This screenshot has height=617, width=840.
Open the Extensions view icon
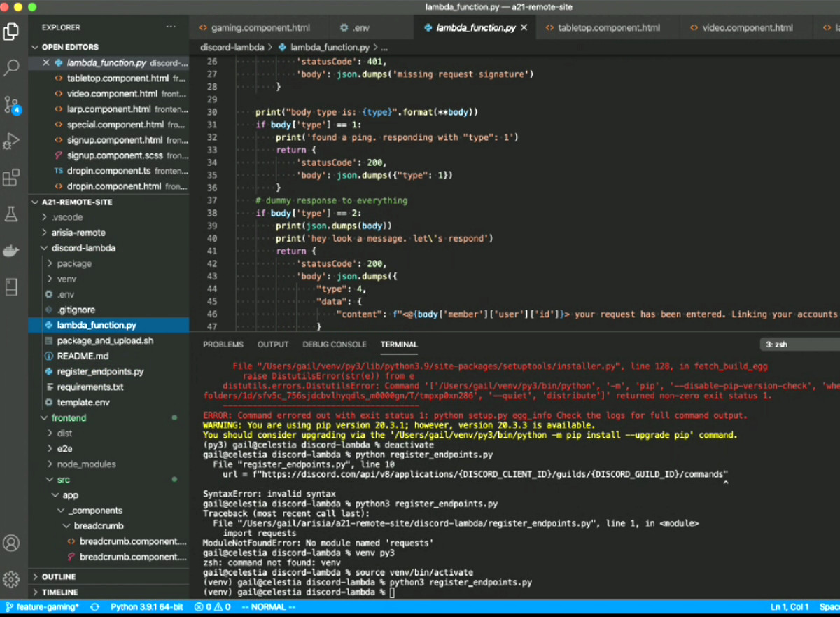11,178
